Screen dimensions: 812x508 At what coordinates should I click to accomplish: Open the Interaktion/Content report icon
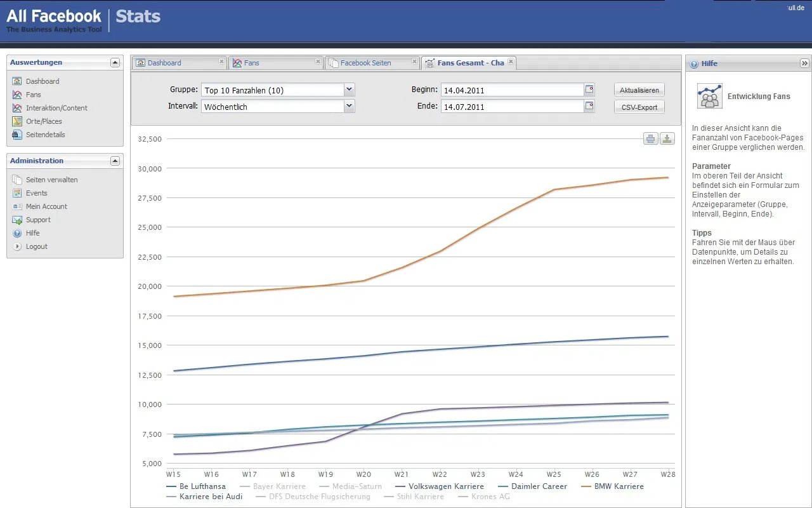click(x=17, y=108)
